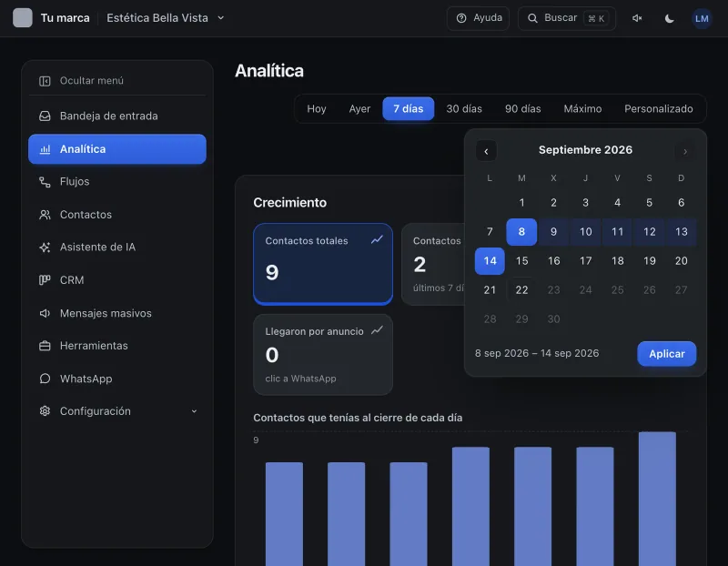Select the 30 días range tab
728x566 pixels.
pyautogui.click(x=464, y=108)
